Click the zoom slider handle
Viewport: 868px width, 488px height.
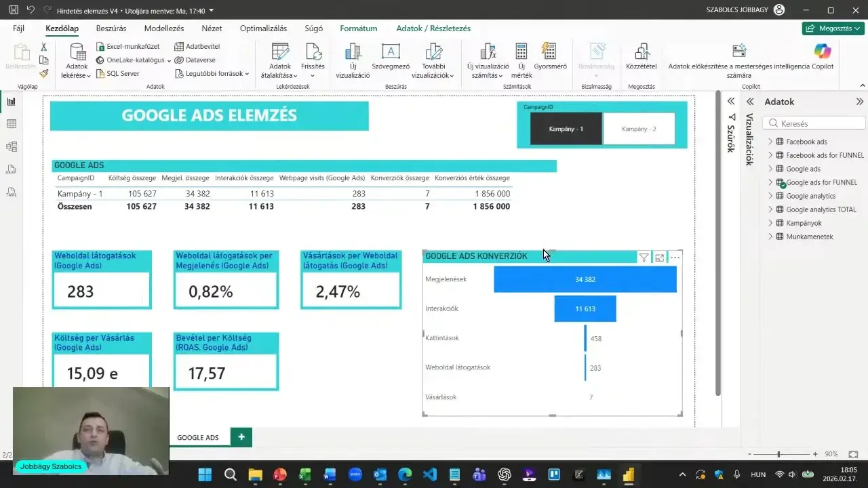click(x=778, y=454)
